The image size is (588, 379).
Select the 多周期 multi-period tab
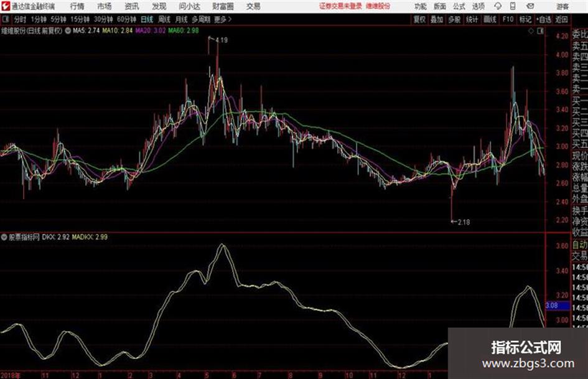[x=202, y=19]
